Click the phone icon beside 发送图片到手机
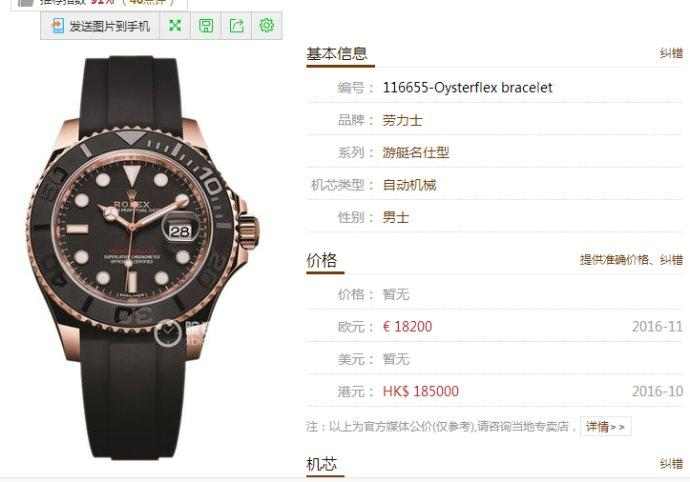The width and height of the screenshot is (690, 482). (x=58, y=26)
